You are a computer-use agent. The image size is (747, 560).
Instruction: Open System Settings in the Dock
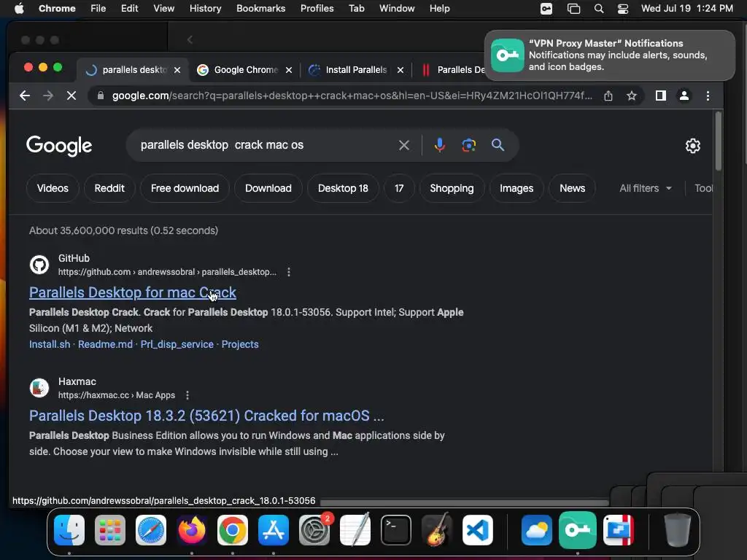(x=314, y=529)
